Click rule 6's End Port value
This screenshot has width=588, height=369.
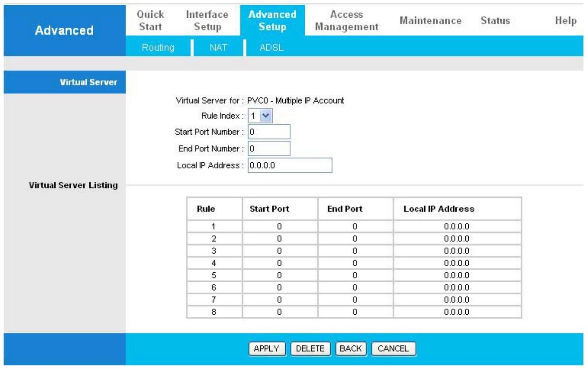point(356,287)
